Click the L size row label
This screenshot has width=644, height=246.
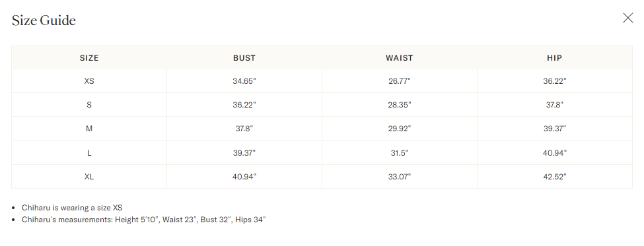click(89, 153)
